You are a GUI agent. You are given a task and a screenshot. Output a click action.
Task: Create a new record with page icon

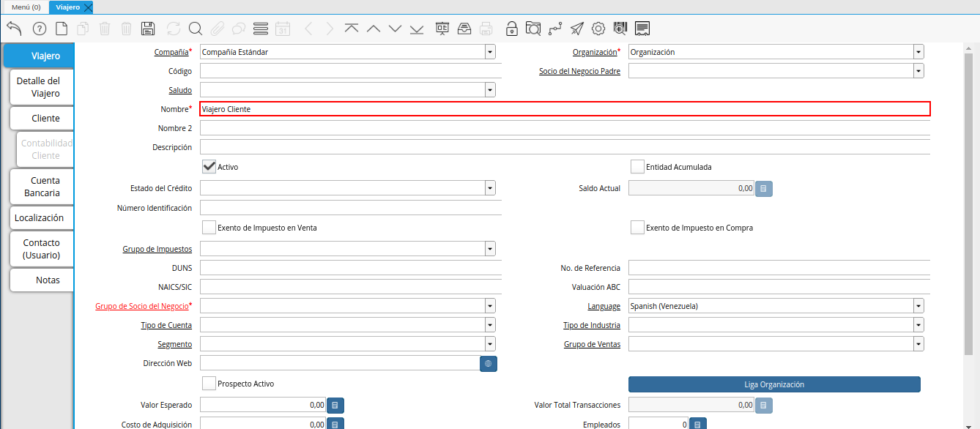point(62,29)
